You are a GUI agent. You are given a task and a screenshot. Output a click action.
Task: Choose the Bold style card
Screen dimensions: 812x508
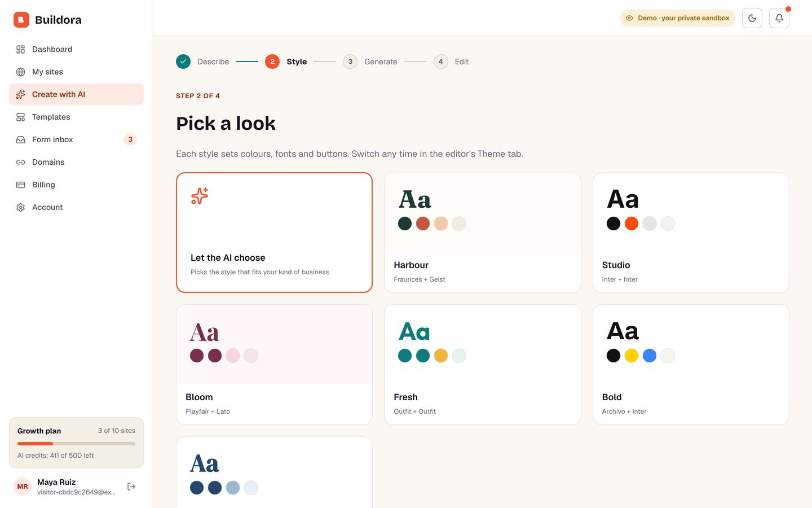(691, 365)
